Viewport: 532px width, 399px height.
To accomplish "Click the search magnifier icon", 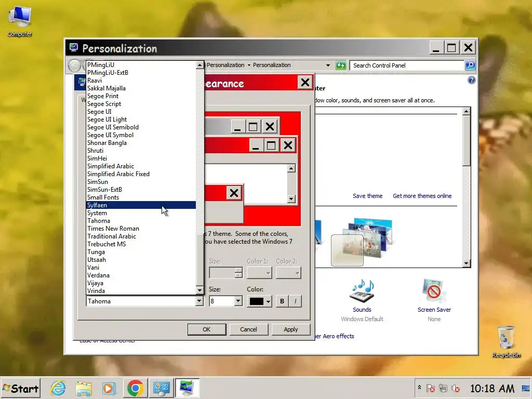I will click(x=470, y=65).
